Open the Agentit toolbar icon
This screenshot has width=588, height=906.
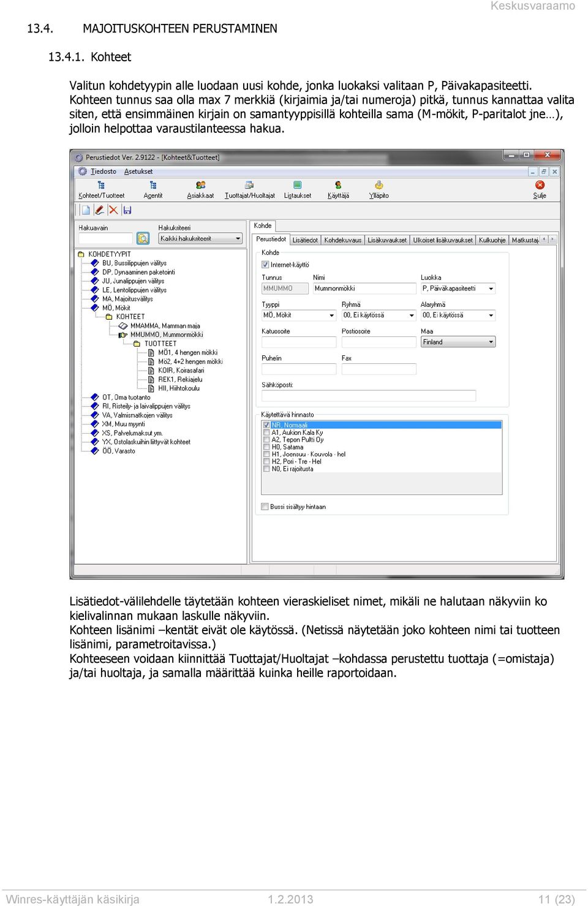point(153,185)
